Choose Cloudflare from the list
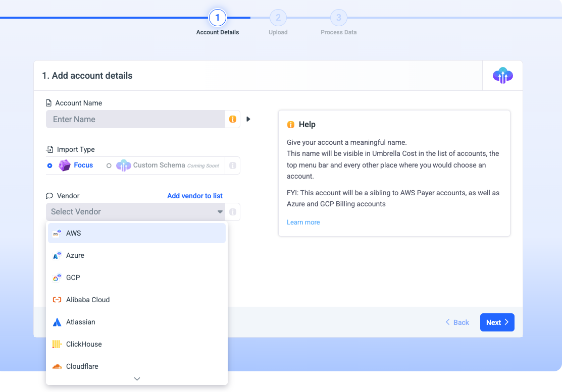 [82, 366]
